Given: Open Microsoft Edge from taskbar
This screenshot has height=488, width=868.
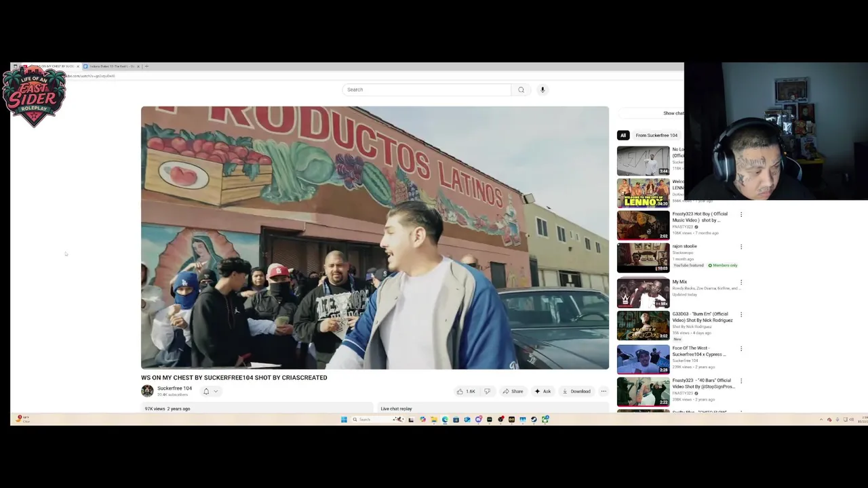Looking at the screenshot, I should tap(445, 420).
